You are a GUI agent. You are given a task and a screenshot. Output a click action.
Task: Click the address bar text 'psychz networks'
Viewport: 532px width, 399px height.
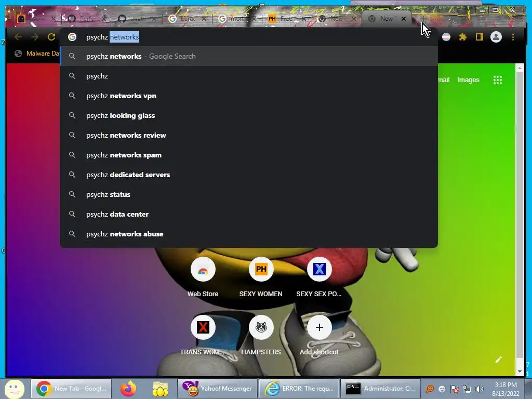pyautogui.click(x=113, y=37)
